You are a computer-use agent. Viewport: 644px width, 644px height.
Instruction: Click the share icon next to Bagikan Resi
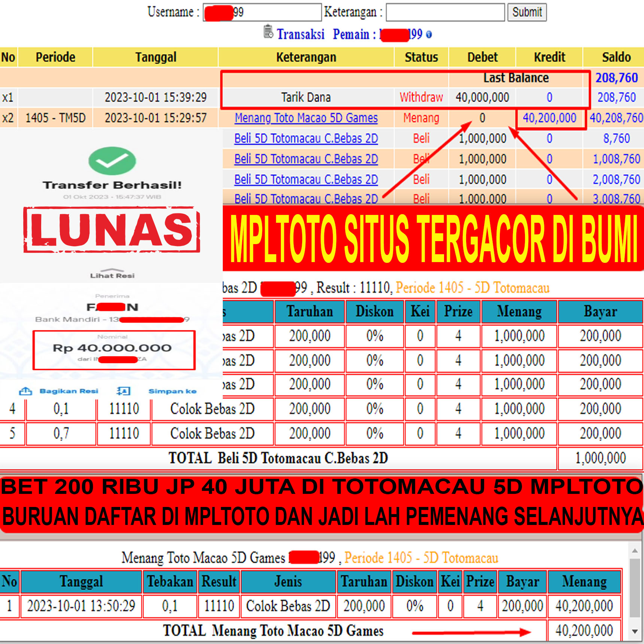[x=26, y=391]
